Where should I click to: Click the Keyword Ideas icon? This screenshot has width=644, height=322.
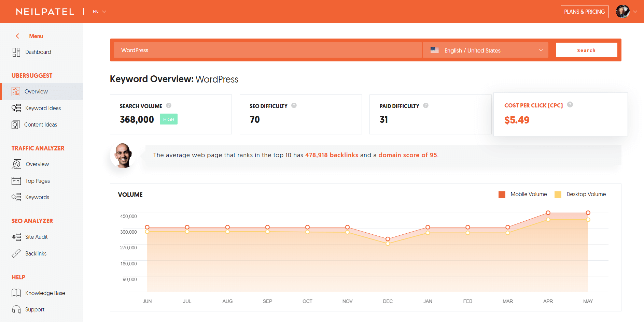click(x=16, y=108)
